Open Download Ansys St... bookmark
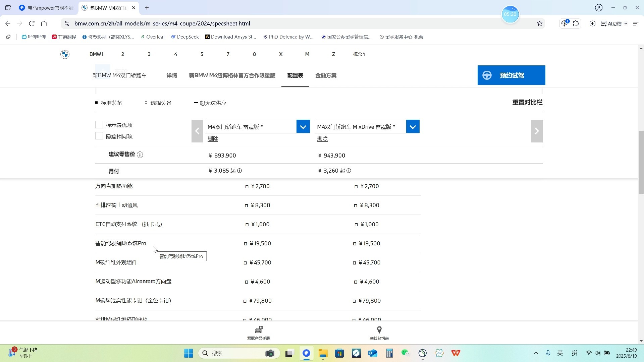Screen dimensions: 644x362 click(231, 37)
